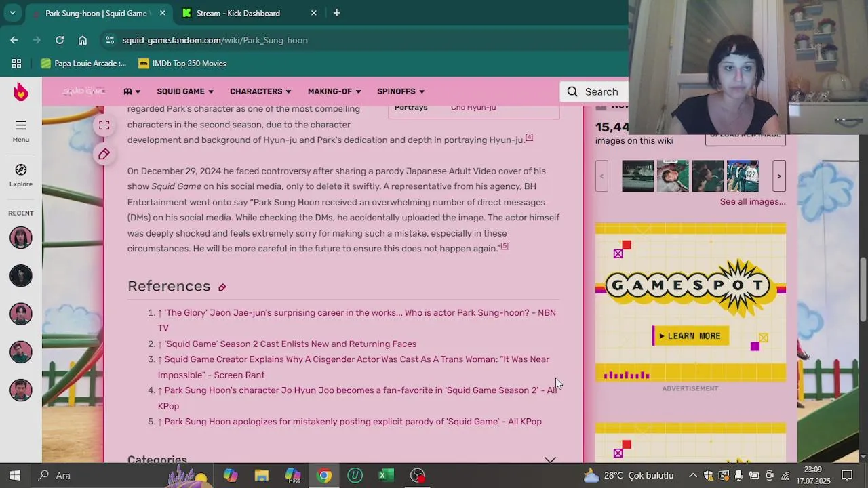Open Copilot from taskbar
This screenshot has width=868, height=488.
point(231,476)
